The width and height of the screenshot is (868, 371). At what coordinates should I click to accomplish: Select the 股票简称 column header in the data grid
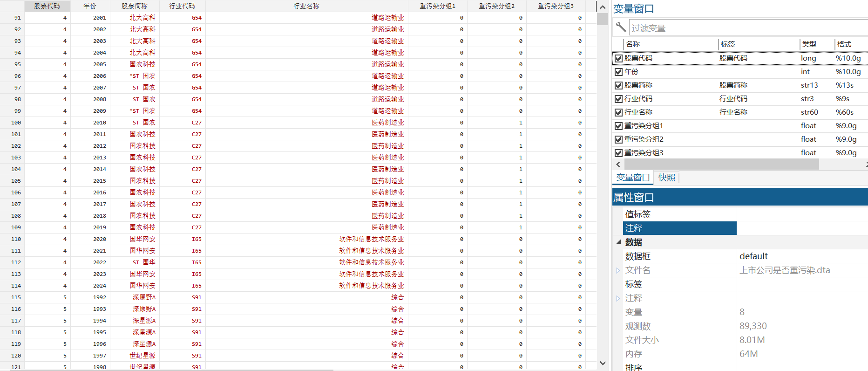[x=135, y=6]
